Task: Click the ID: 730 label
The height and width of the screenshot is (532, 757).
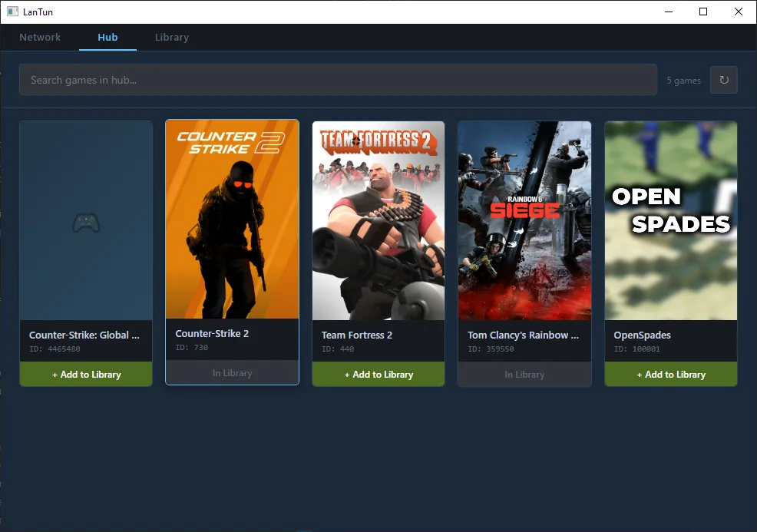Action: (x=192, y=348)
